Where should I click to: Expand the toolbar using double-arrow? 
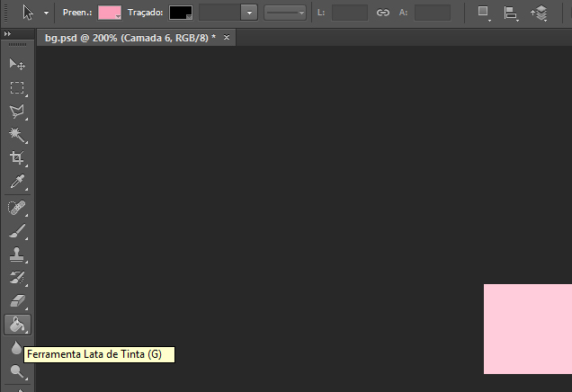(7, 34)
